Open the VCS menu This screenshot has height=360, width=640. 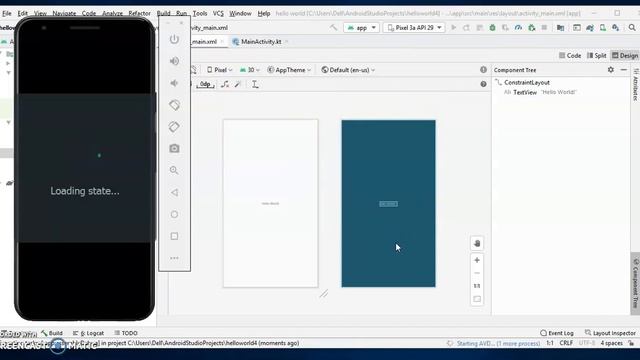(218, 13)
